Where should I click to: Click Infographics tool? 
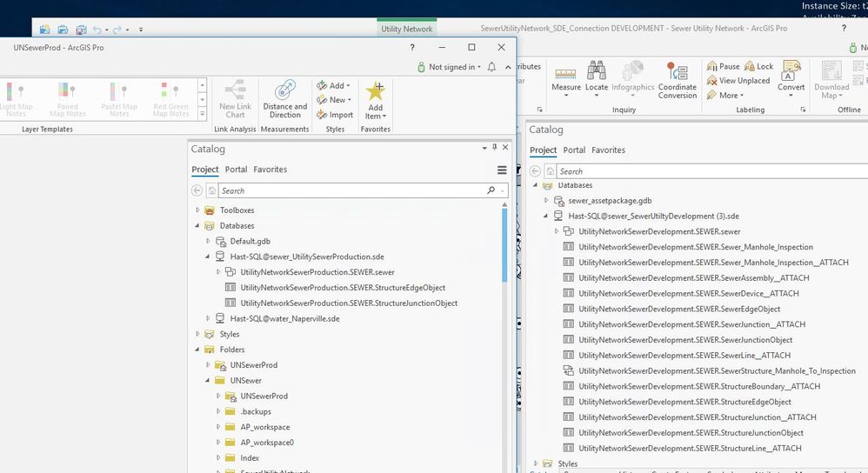[x=632, y=80]
